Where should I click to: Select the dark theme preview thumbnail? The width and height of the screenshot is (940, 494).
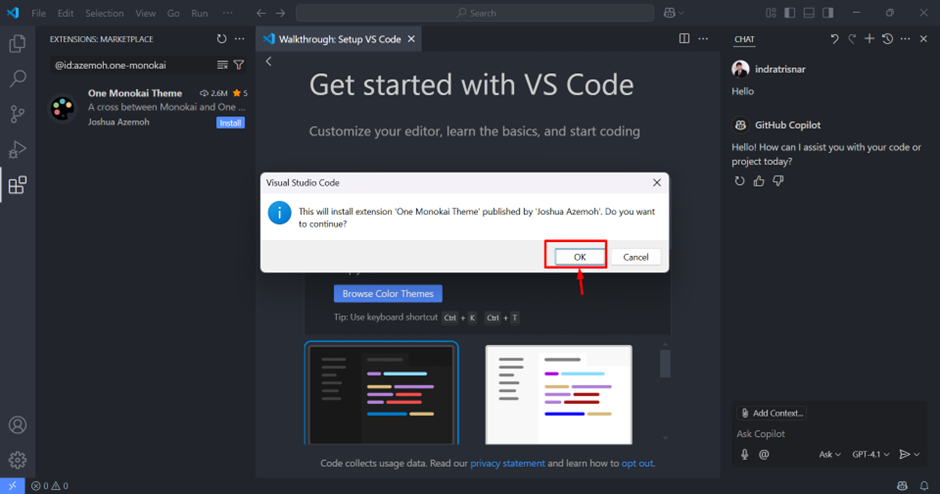click(381, 394)
